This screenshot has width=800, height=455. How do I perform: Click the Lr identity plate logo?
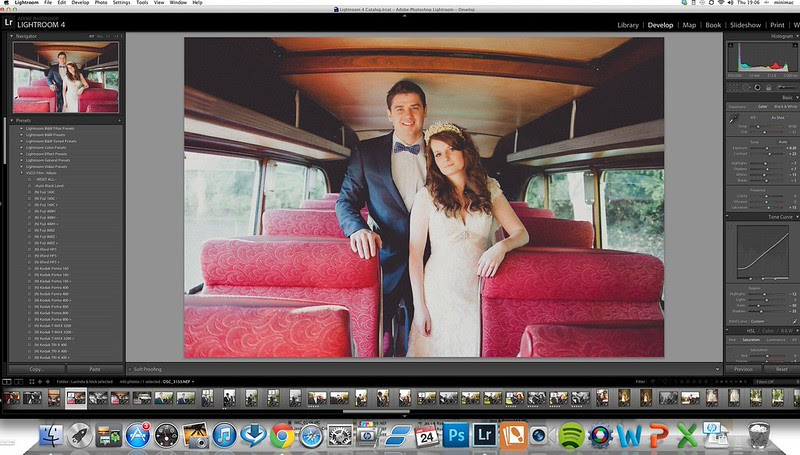(x=8, y=22)
